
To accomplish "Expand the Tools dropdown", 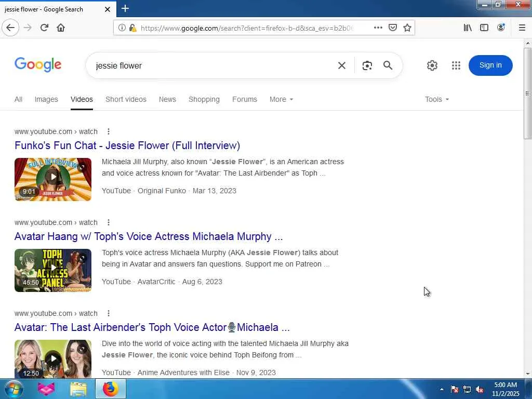I will pos(436,99).
